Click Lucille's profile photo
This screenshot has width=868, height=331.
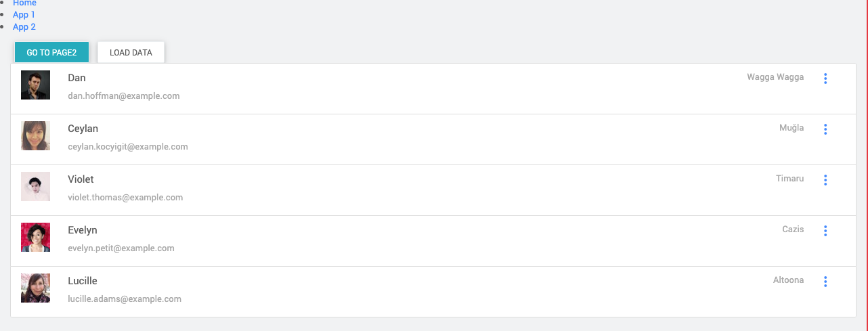click(35, 288)
